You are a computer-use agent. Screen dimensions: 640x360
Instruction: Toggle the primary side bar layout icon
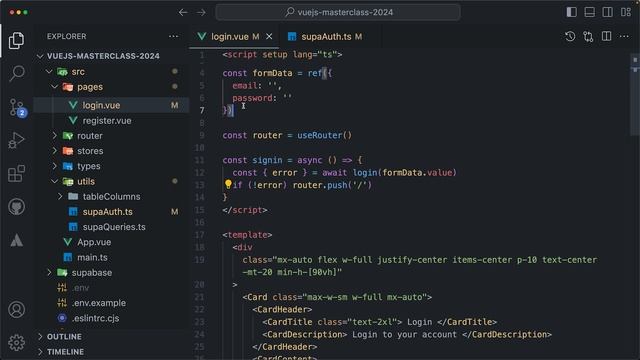tap(571, 12)
